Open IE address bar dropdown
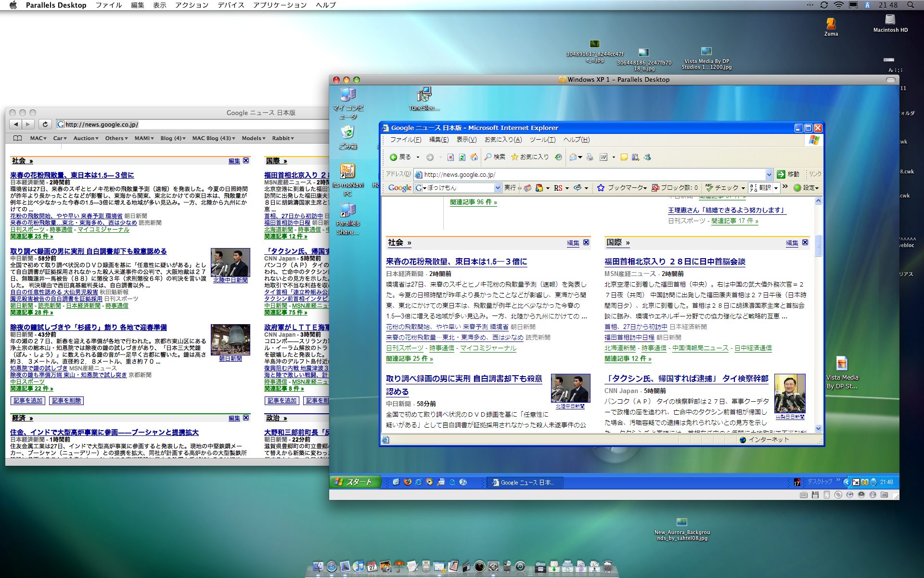 coord(769,174)
